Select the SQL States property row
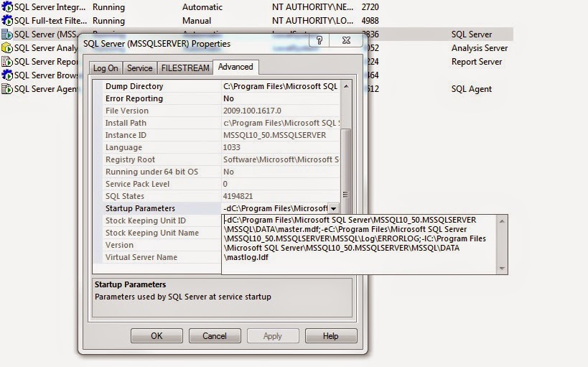The height and width of the screenshot is (367, 588). pos(221,196)
